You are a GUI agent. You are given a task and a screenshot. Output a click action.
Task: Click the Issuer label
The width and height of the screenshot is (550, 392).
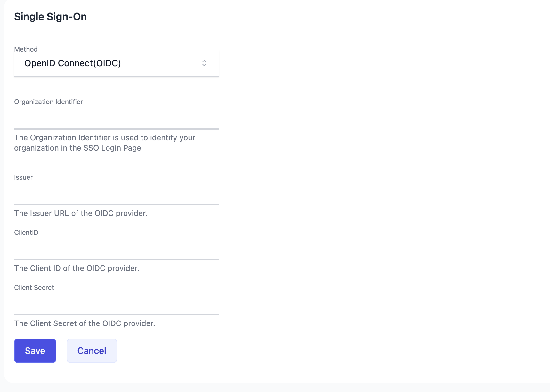coord(23,177)
